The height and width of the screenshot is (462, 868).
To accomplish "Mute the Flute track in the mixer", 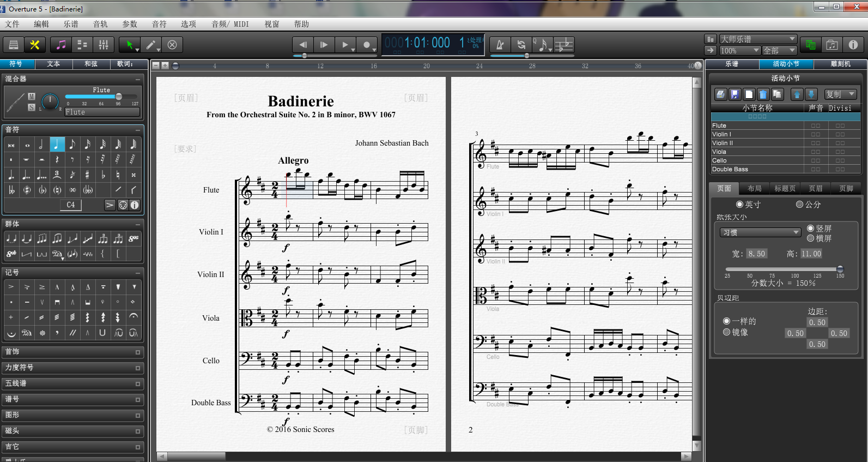I will tap(32, 97).
